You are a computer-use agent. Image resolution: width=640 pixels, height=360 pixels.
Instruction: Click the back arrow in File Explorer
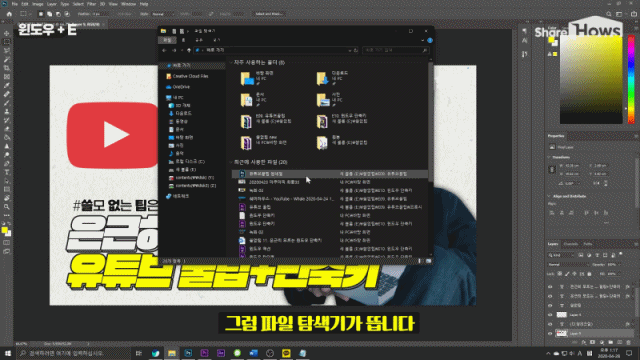pyautogui.click(x=164, y=50)
